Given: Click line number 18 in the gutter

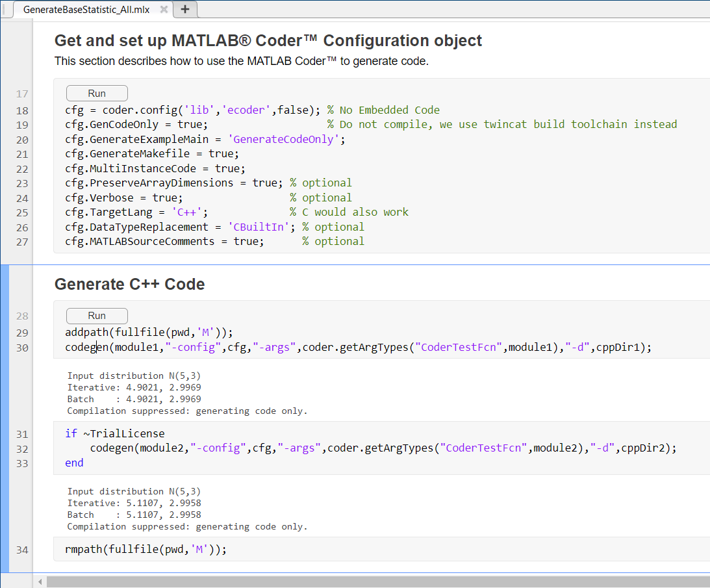Looking at the screenshot, I should [x=22, y=110].
